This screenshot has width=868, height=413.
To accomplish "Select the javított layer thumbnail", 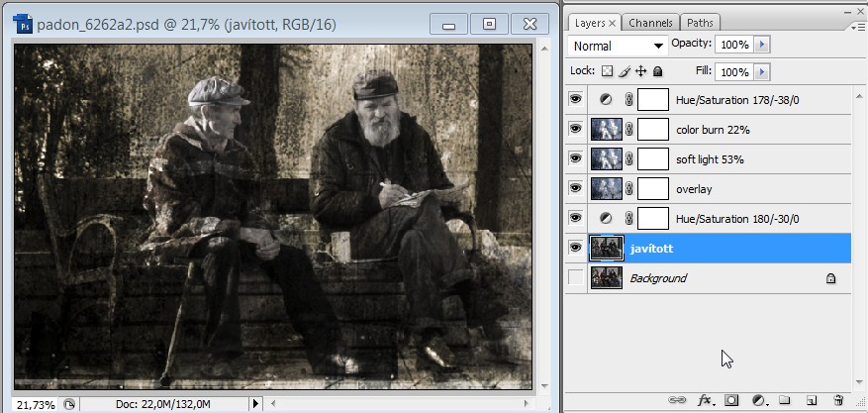I will 606,248.
